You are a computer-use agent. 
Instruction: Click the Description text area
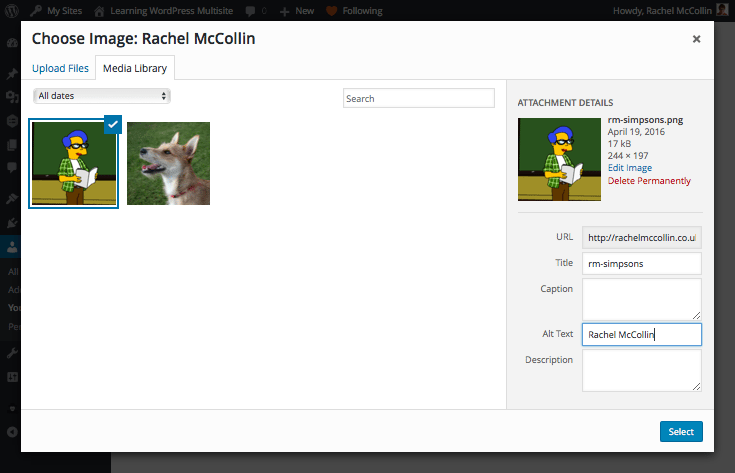point(642,370)
